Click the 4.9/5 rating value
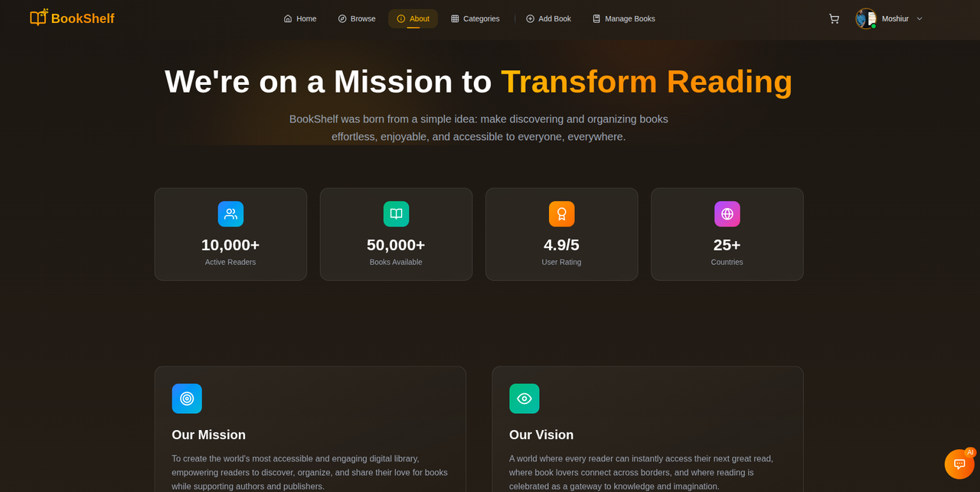 tap(561, 245)
